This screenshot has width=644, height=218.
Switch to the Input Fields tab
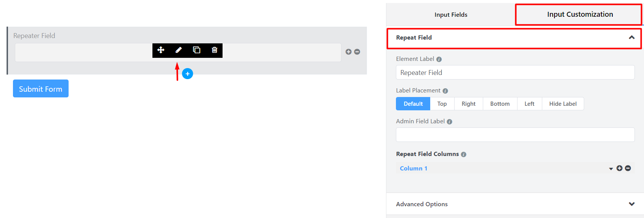pyautogui.click(x=451, y=14)
